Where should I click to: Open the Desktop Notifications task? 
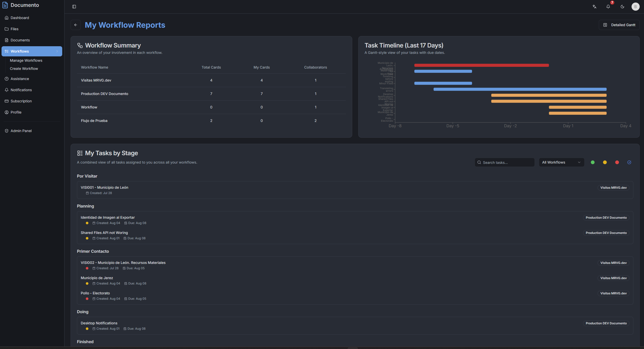pos(99,323)
